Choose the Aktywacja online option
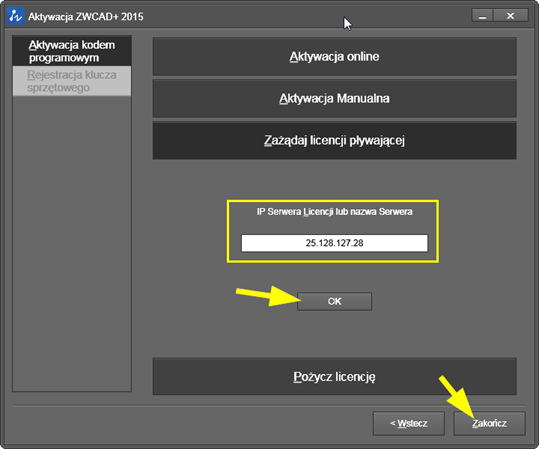 [334, 56]
